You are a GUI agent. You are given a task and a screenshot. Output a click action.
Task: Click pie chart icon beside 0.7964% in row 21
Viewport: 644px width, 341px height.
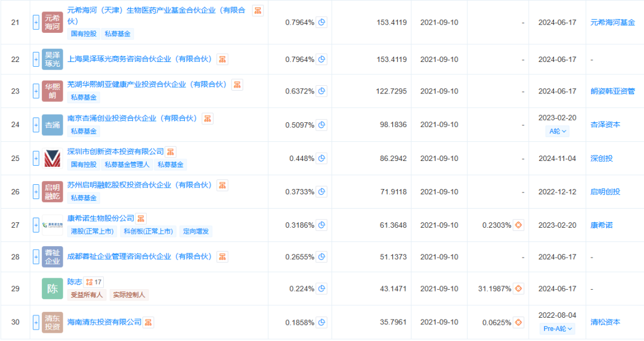[x=321, y=22]
